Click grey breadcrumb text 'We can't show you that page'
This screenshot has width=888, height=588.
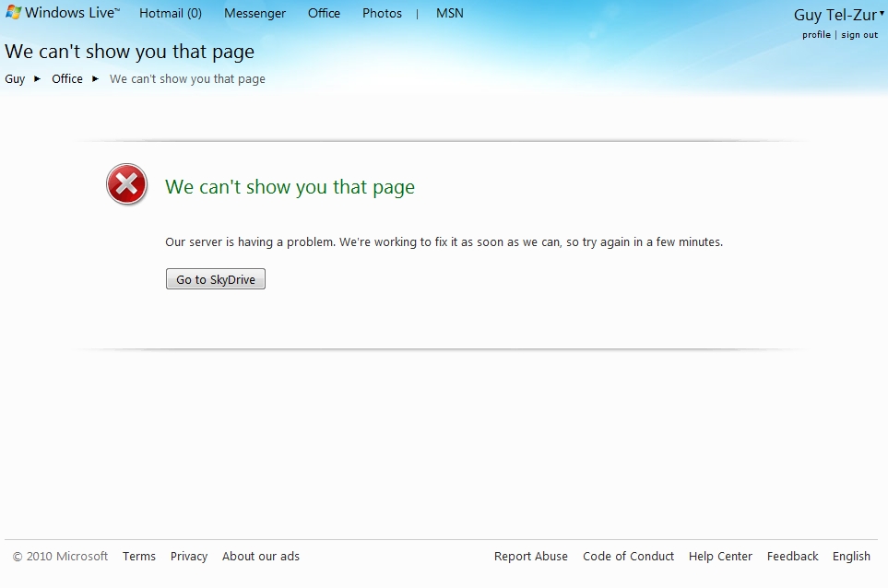point(187,78)
